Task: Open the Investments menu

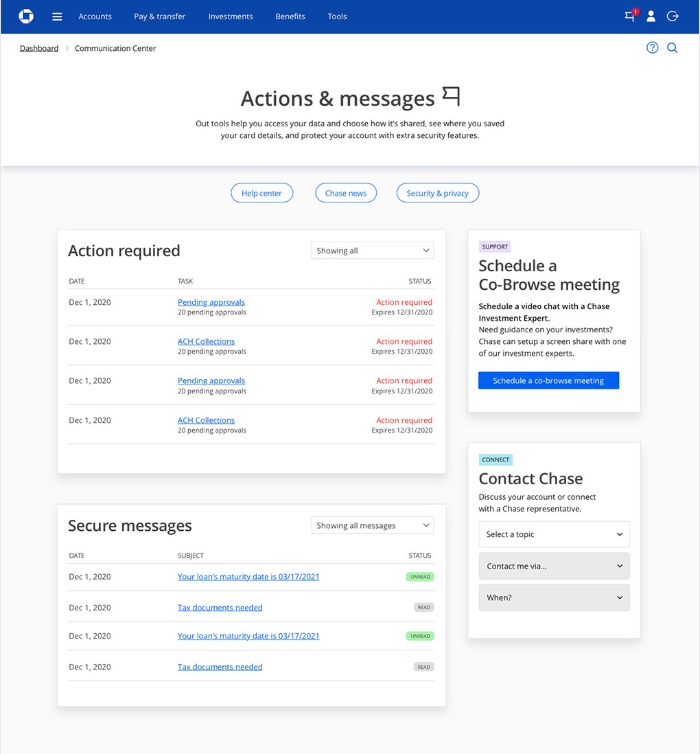Action: tap(231, 16)
